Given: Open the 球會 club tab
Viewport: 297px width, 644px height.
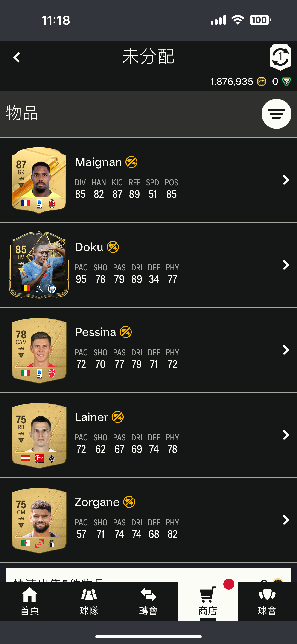Looking at the screenshot, I should click(x=267, y=601).
